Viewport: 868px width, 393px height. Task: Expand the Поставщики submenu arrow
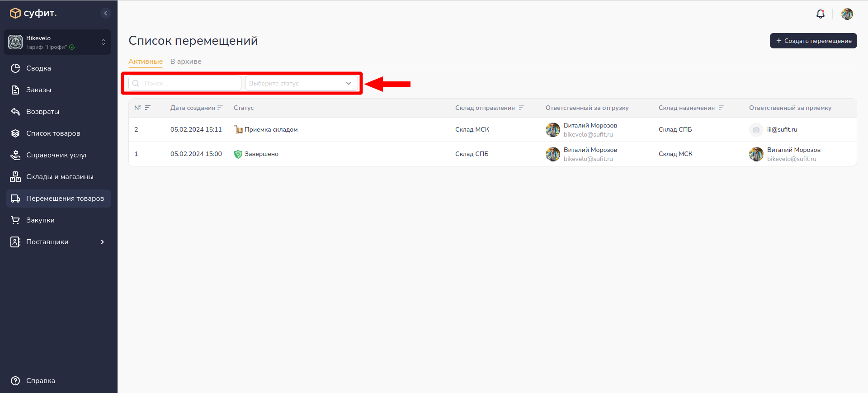(x=103, y=242)
